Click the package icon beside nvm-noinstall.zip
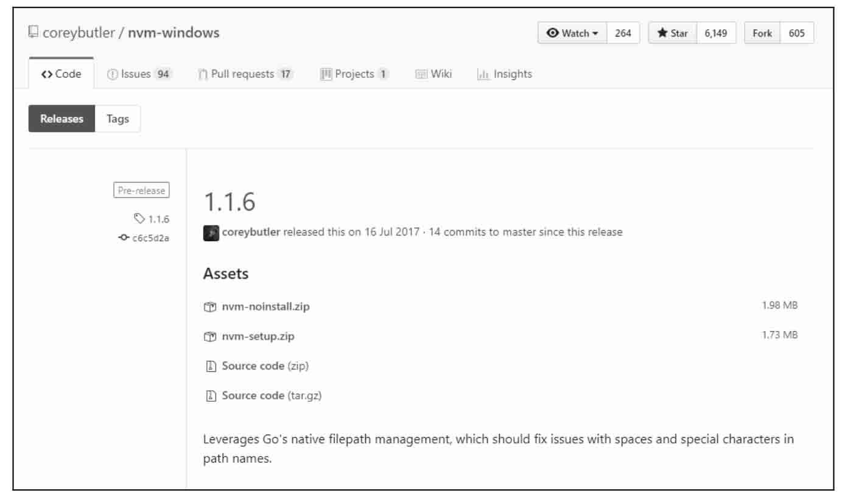The image size is (845, 504). click(x=210, y=307)
